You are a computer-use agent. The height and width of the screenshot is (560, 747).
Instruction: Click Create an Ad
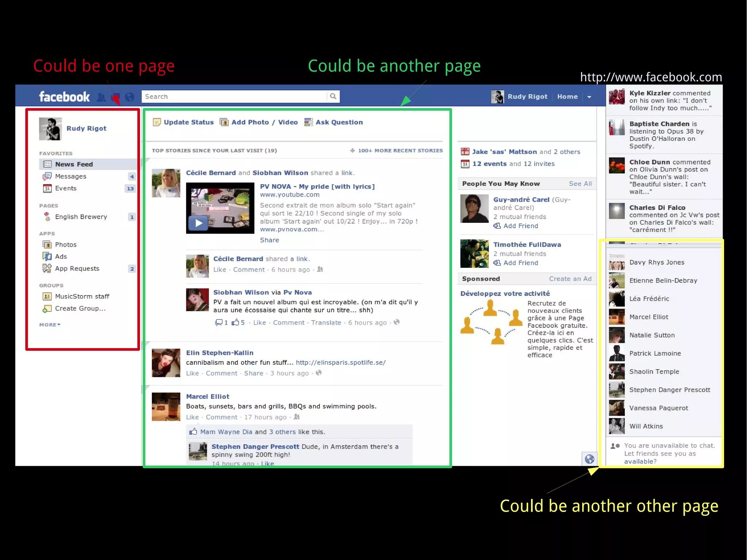point(570,279)
